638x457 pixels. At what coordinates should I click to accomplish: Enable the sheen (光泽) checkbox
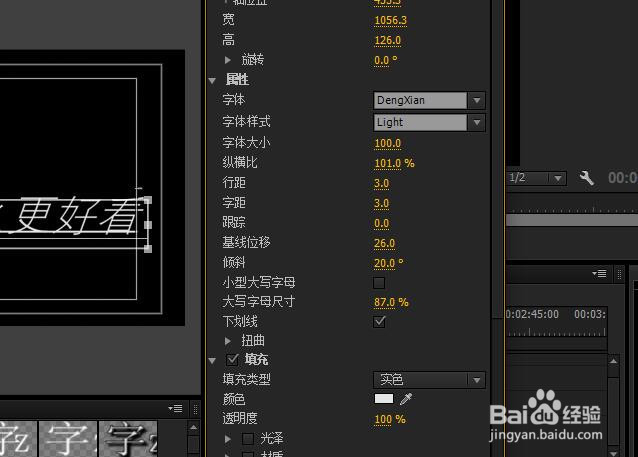(248, 439)
